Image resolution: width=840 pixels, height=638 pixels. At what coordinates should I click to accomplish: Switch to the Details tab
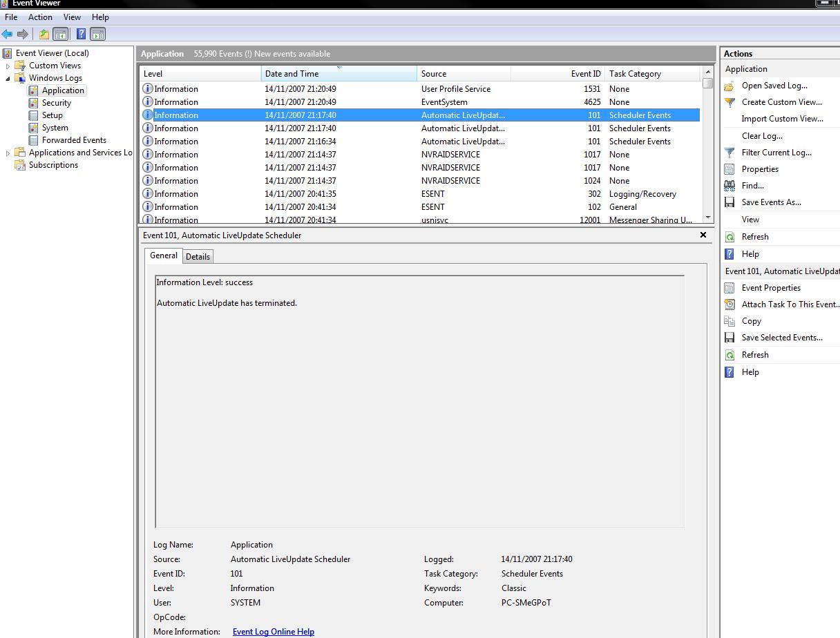[198, 257]
